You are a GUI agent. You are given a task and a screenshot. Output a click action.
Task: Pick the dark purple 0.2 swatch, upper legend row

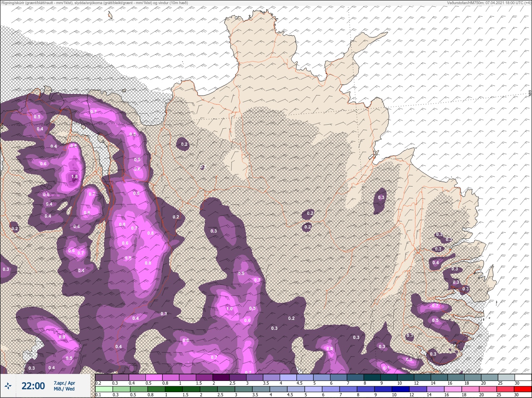(103, 377)
